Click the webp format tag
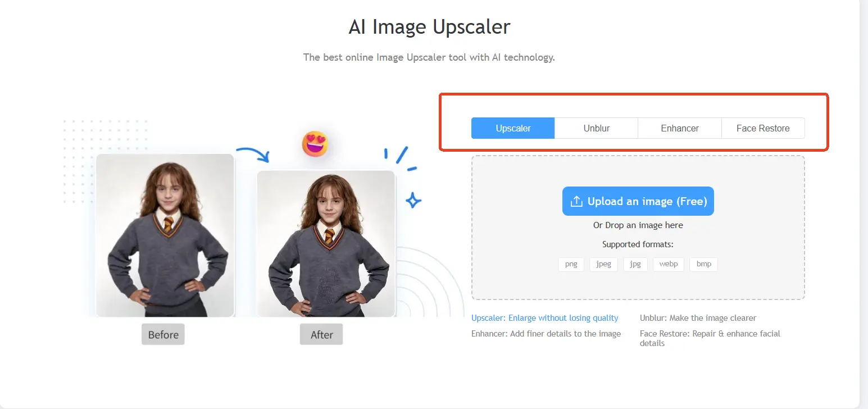Screen dimensions: 868x409 (669, 264)
